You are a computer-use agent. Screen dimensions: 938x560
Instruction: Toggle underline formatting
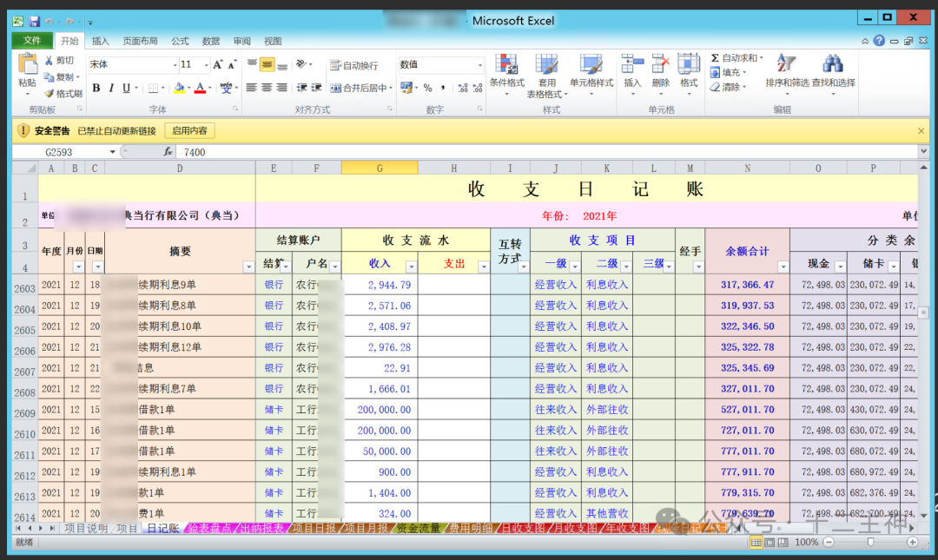[x=127, y=88]
